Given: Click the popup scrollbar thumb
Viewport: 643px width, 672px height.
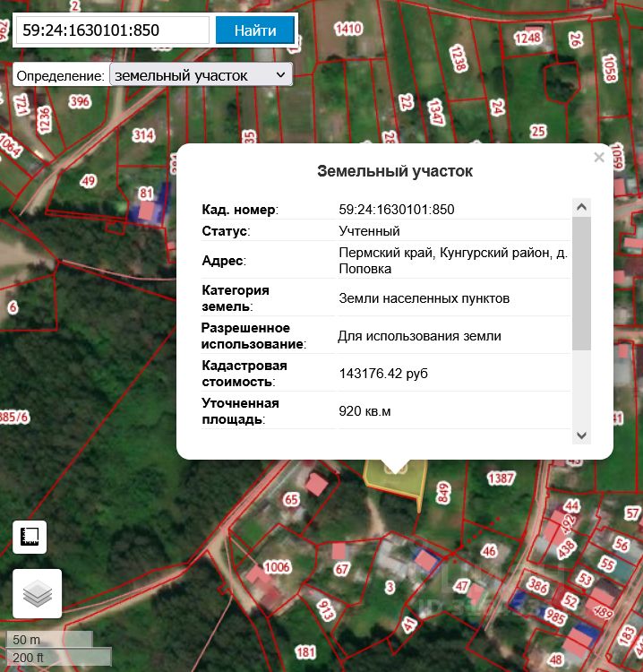Looking at the screenshot, I should (581, 283).
